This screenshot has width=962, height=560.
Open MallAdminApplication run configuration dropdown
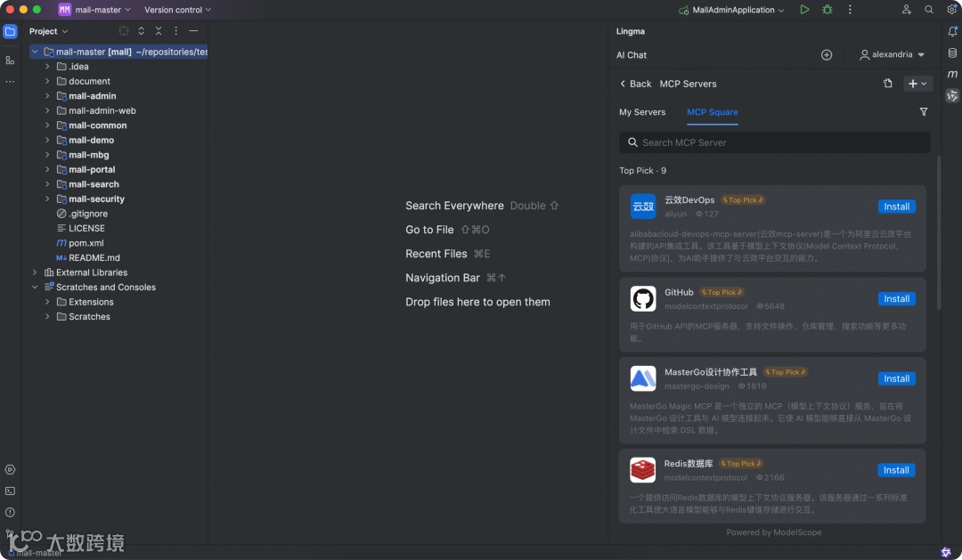pos(731,10)
